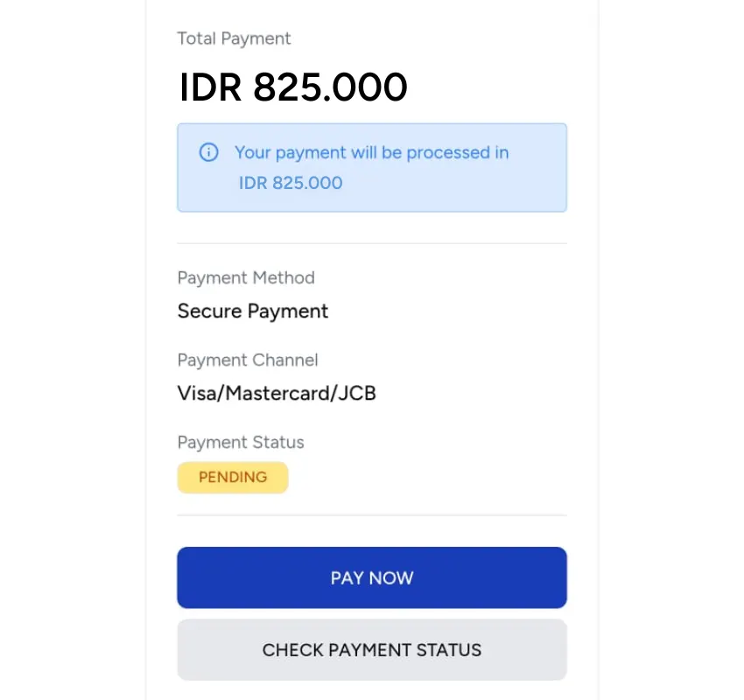Click divider line above Payment Method
The height and width of the screenshot is (700, 744).
pyautogui.click(x=372, y=243)
